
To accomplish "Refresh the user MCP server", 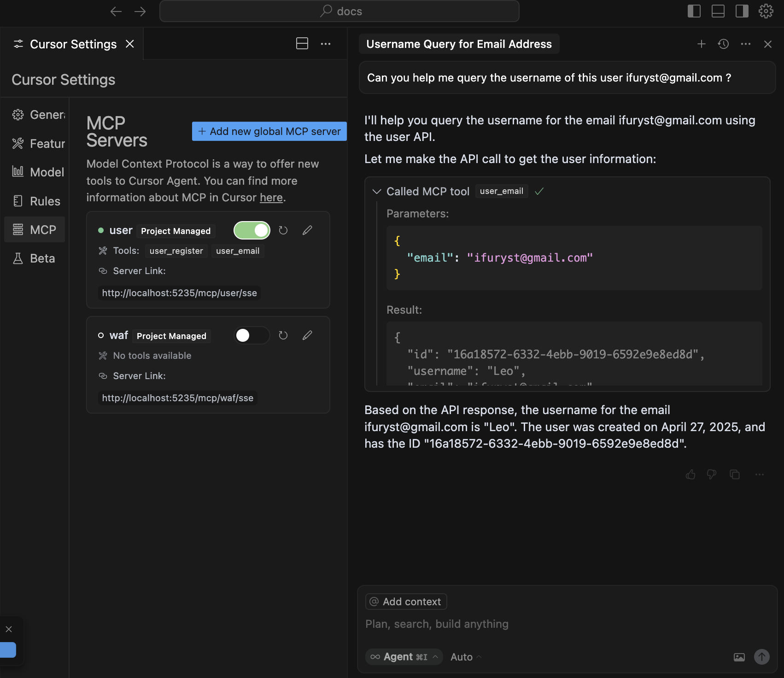I will [x=283, y=230].
